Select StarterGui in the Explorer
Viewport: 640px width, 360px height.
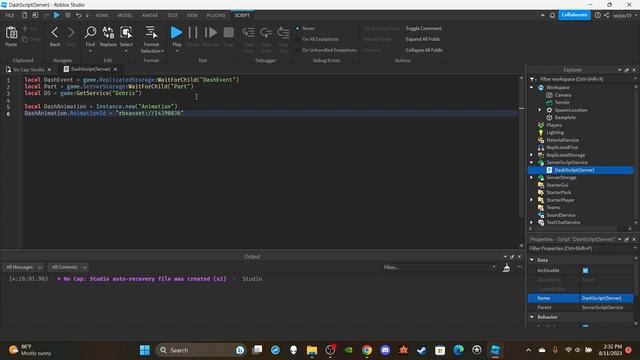pyautogui.click(x=557, y=185)
